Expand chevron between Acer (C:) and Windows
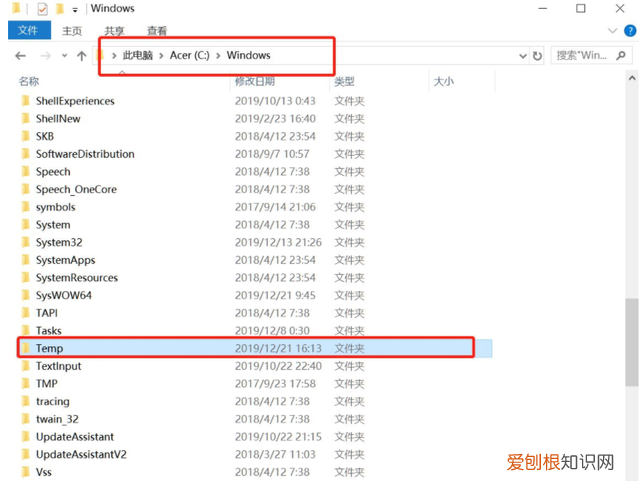 point(218,56)
